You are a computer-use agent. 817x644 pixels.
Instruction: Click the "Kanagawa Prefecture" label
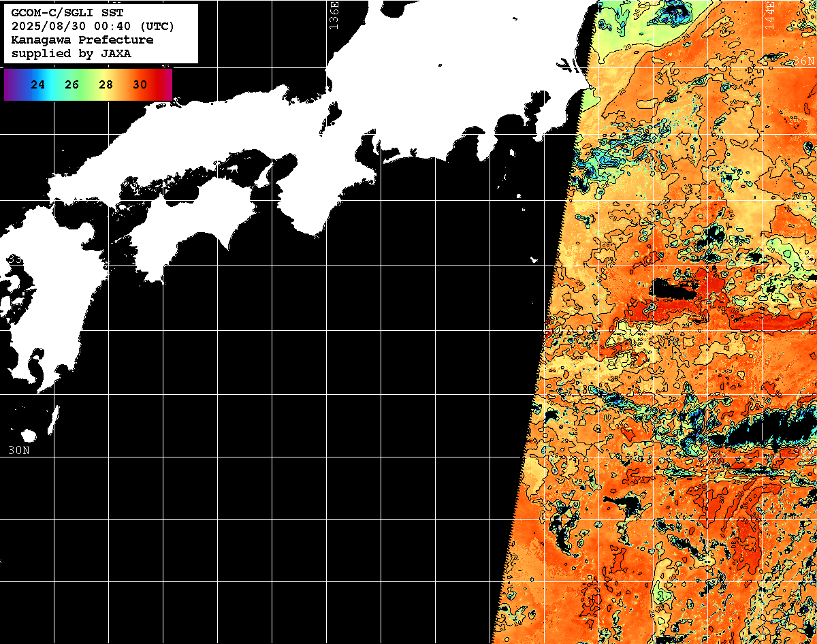(x=82, y=40)
